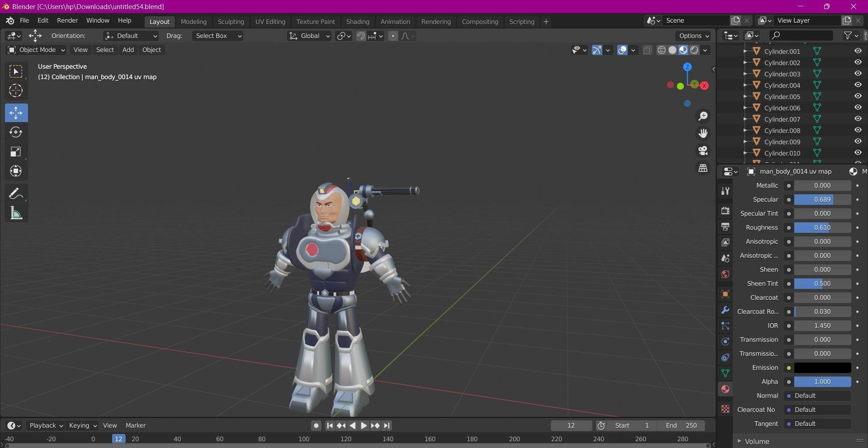Viewport: 868px width, 448px height.
Task: Hide Cylinder.010 with its eye icon
Action: click(x=858, y=153)
